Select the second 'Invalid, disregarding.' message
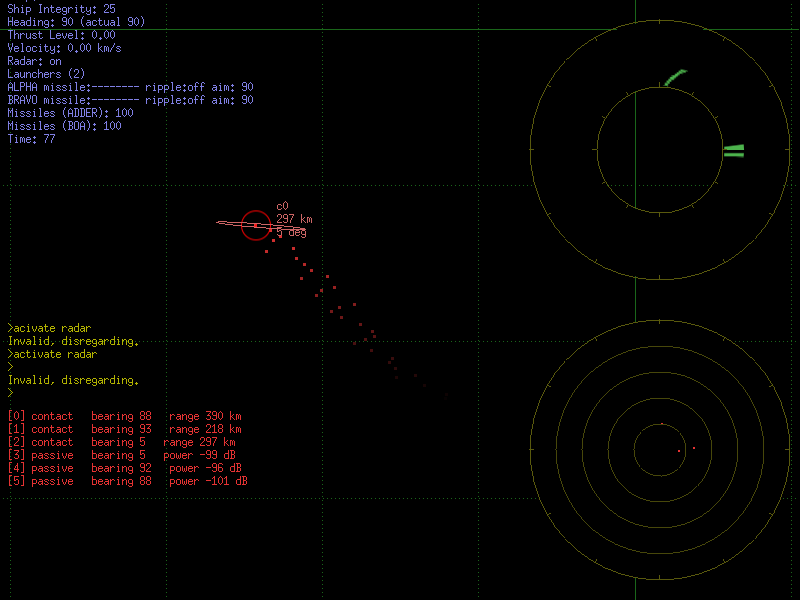This screenshot has height=600, width=800. point(73,380)
